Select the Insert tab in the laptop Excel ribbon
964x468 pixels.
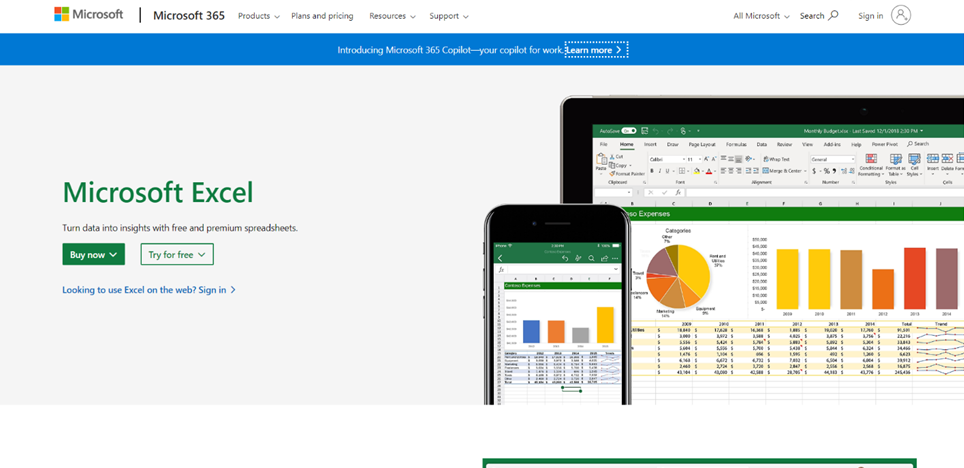(650, 145)
